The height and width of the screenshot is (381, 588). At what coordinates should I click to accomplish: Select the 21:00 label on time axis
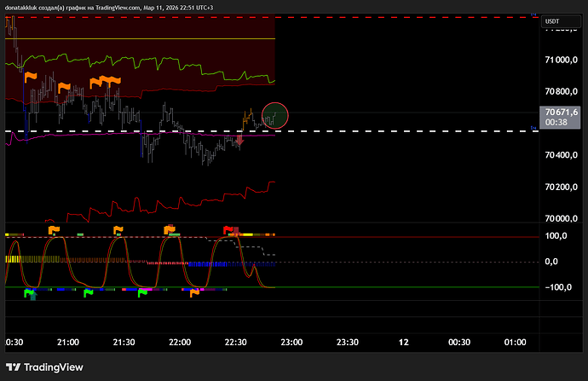tap(68, 342)
